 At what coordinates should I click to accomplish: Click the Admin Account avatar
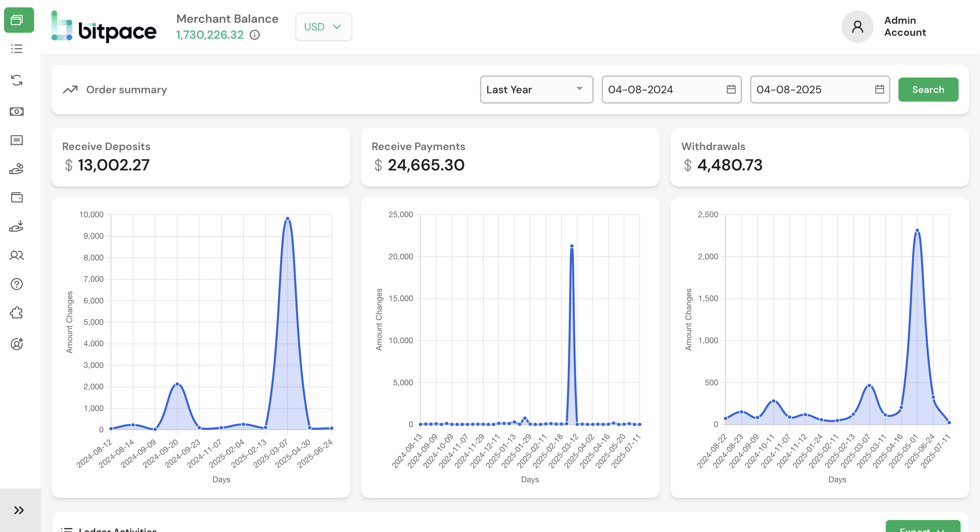[857, 27]
